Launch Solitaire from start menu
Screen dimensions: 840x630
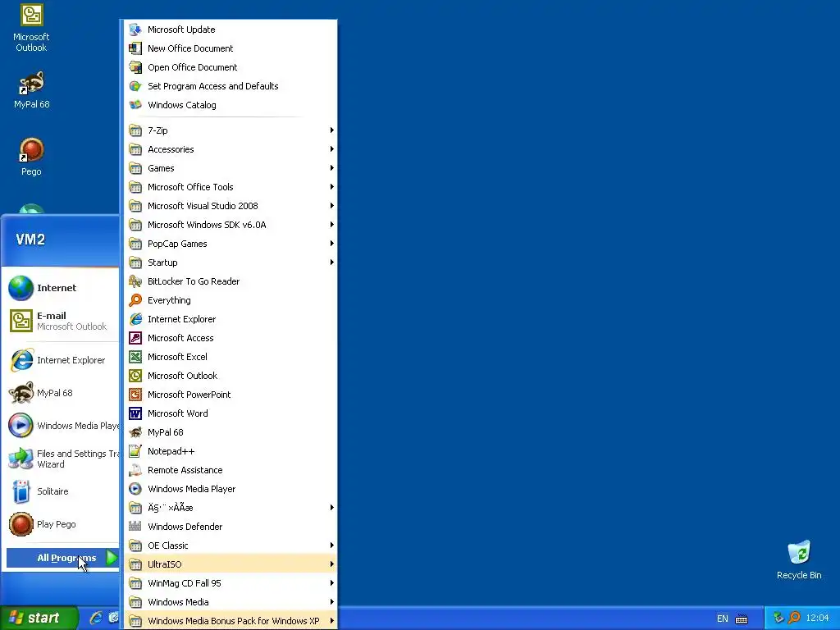tap(62, 492)
